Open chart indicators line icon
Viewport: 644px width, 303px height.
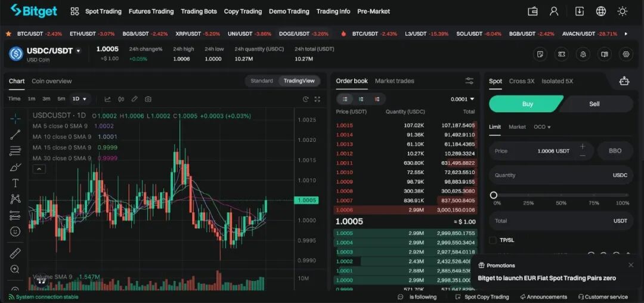[x=107, y=99]
